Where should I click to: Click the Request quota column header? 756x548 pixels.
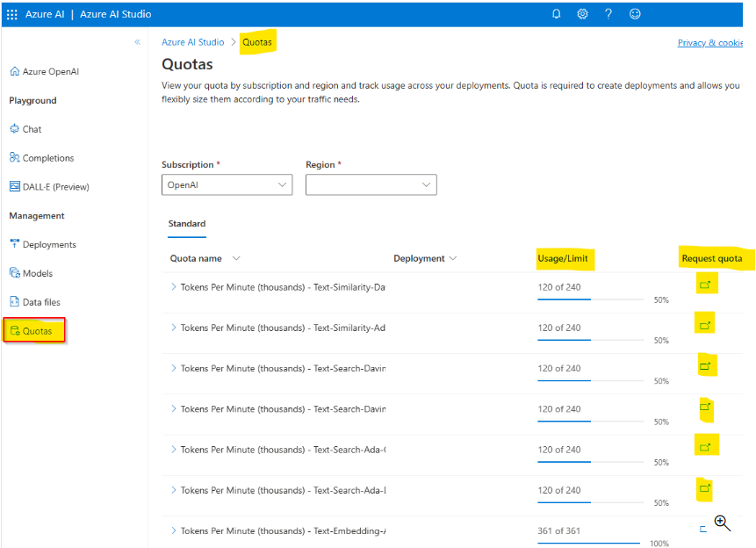pyautogui.click(x=711, y=258)
